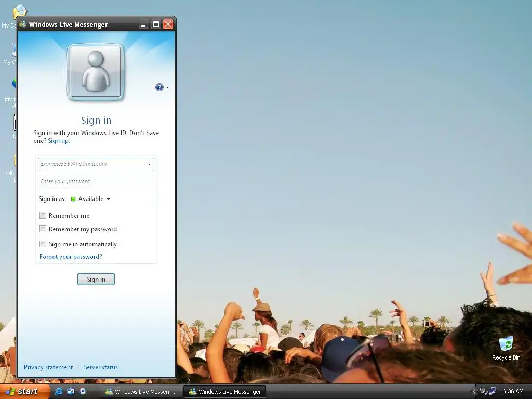
Task: Enable Remember my password checkbox
Action: tap(43, 229)
